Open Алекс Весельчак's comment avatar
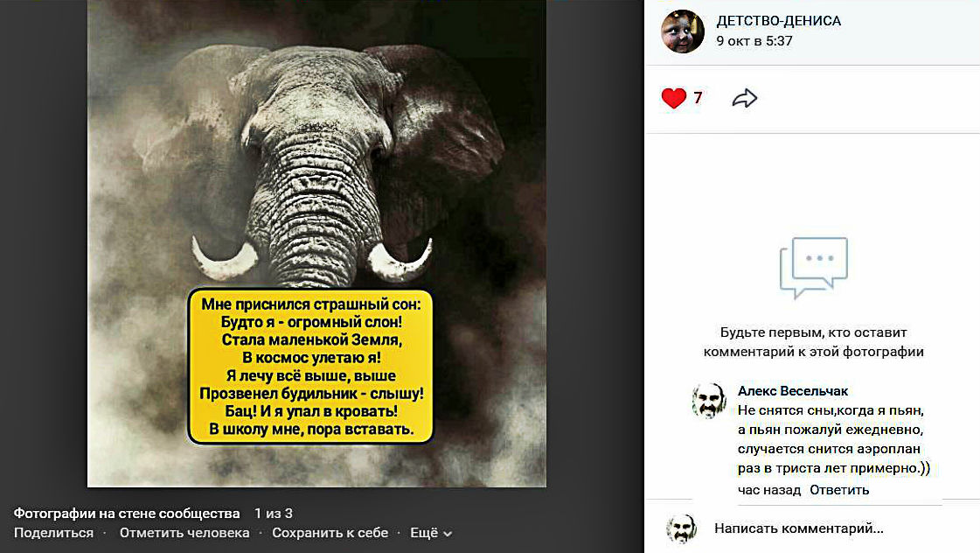 pos(709,401)
